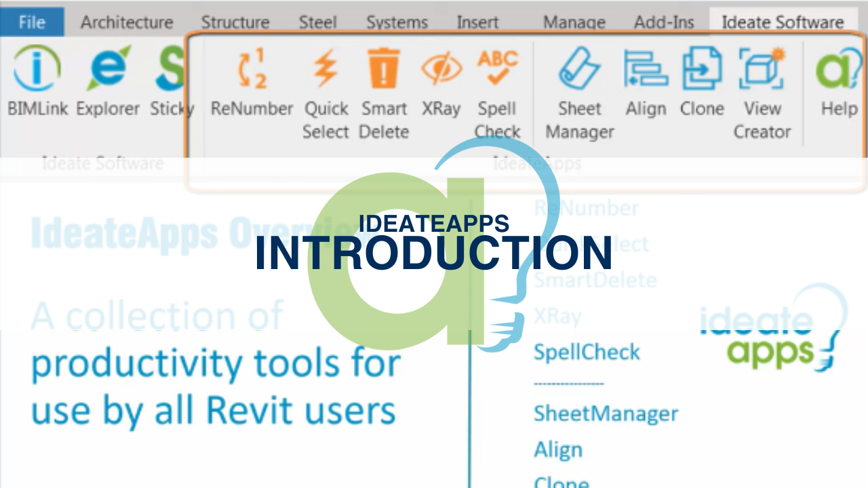This screenshot has width=868, height=488.
Task: Open the Insert ribbon tab
Action: coord(477,22)
